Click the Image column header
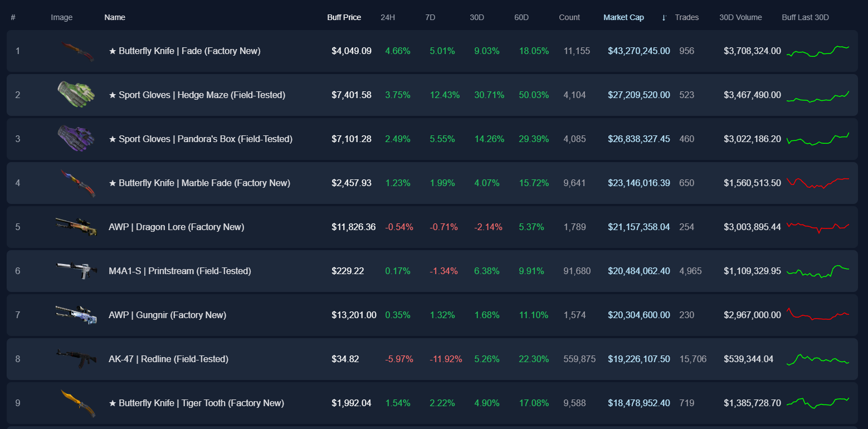Screen dimensions: 868x429 [x=62, y=17]
